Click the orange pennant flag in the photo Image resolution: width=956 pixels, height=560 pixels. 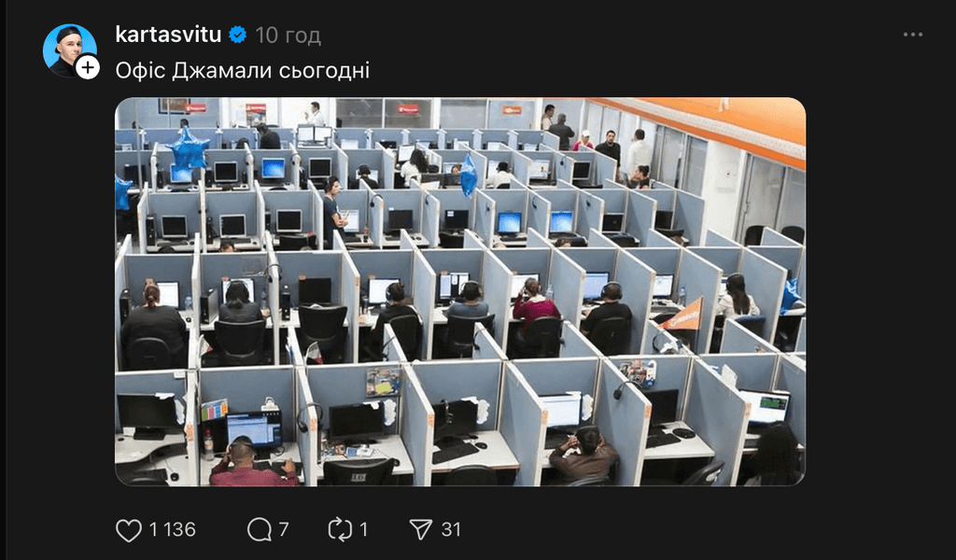coord(682,315)
